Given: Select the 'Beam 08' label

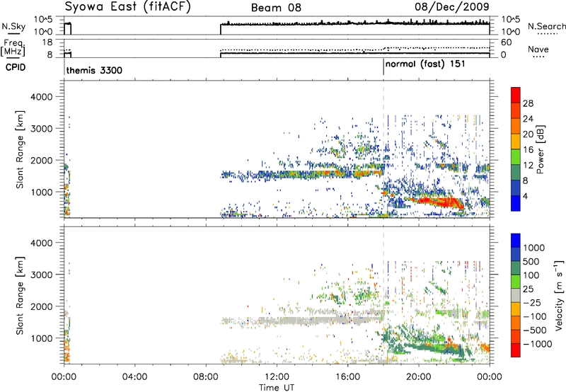Looking at the screenshot, I should (276, 8).
